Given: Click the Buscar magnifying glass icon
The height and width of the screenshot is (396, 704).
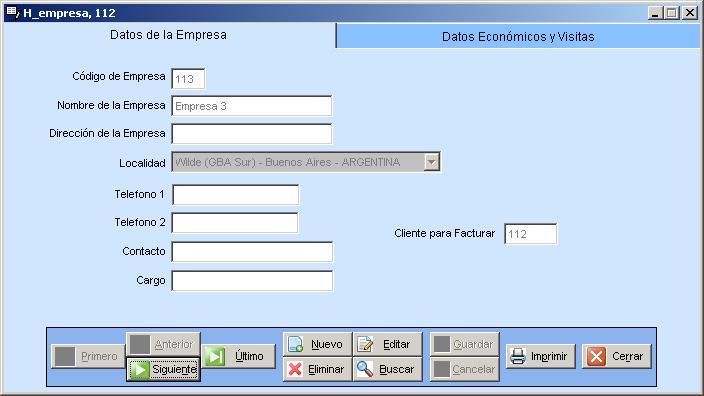Looking at the screenshot, I should coord(365,369).
